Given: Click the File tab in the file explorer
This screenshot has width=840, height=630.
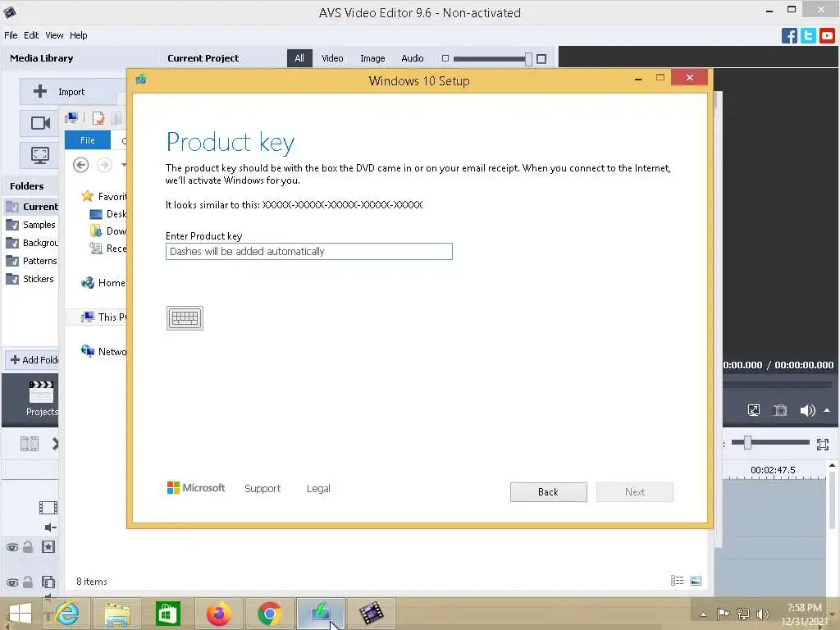Looking at the screenshot, I should click(87, 140).
